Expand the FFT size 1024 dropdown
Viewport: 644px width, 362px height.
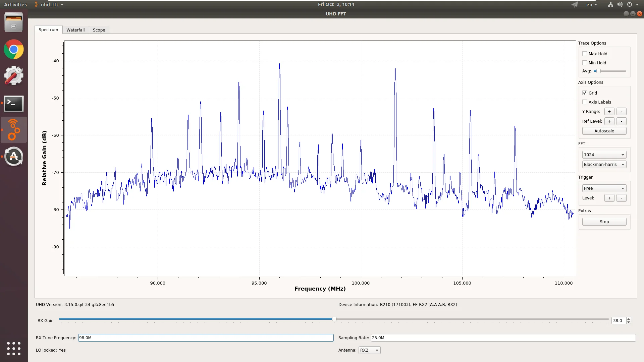pyautogui.click(x=604, y=155)
